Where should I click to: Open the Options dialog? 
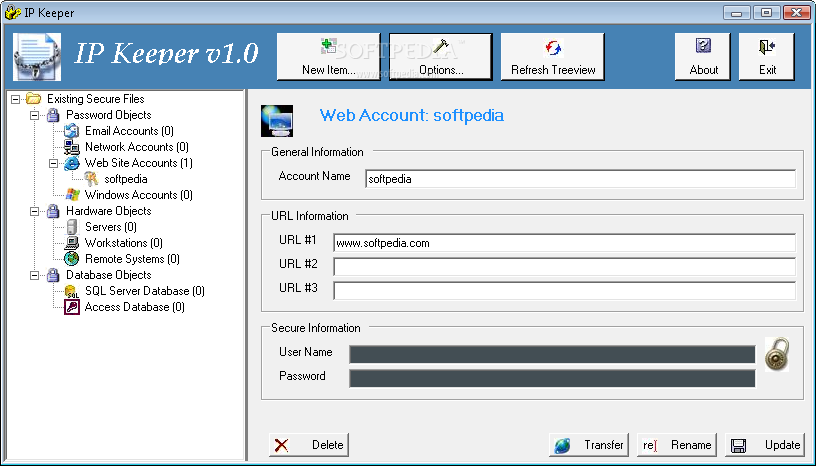coord(441,57)
